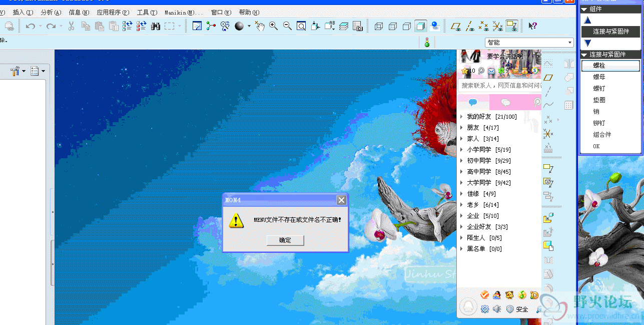Viewport: 644px width, 325px height.
Task: Click the traffic light regeneration status icon
Action: coord(427,43)
